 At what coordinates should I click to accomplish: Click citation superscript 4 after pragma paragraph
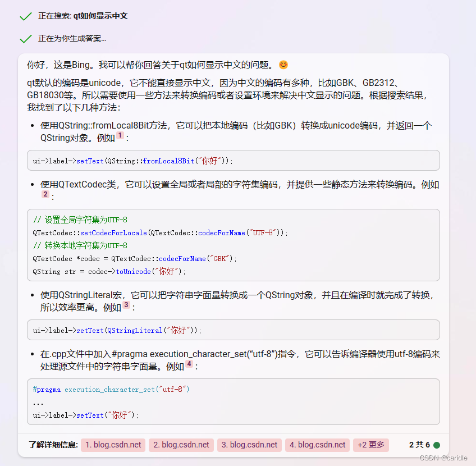point(189,363)
